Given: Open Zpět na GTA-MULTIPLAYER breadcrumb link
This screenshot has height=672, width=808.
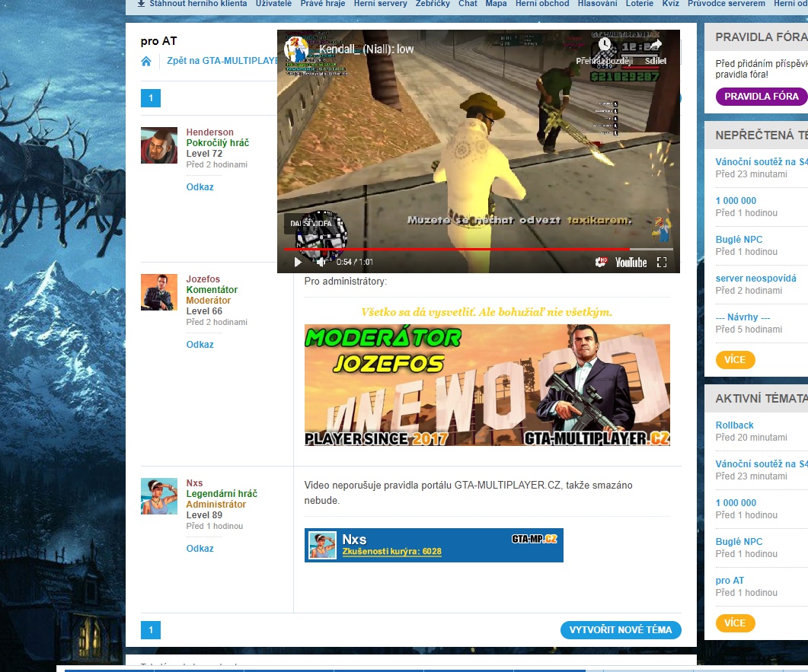Looking at the screenshot, I should (x=222, y=61).
